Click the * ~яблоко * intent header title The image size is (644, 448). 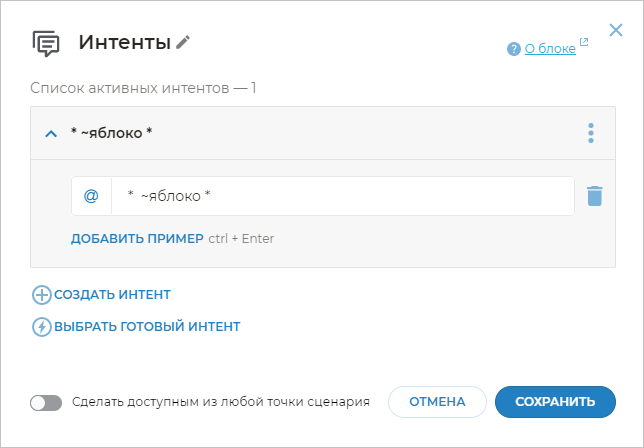tap(111, 133)
